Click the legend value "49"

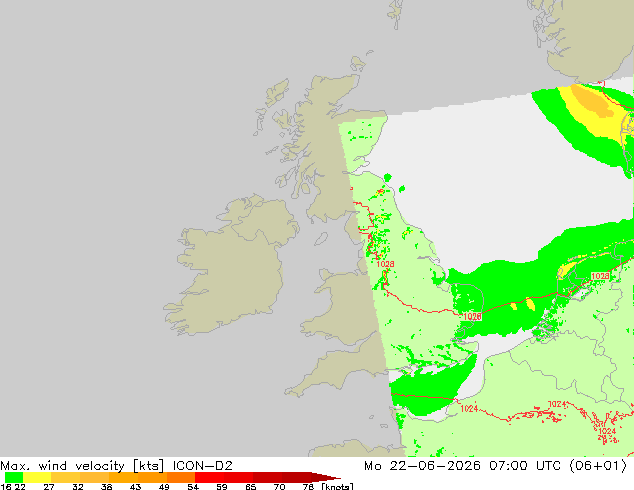point(164,487)
